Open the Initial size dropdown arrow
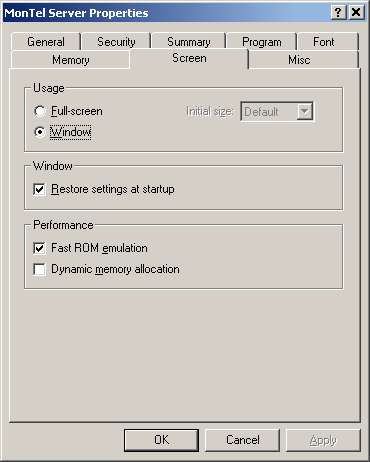 click(x=305, y=111)
